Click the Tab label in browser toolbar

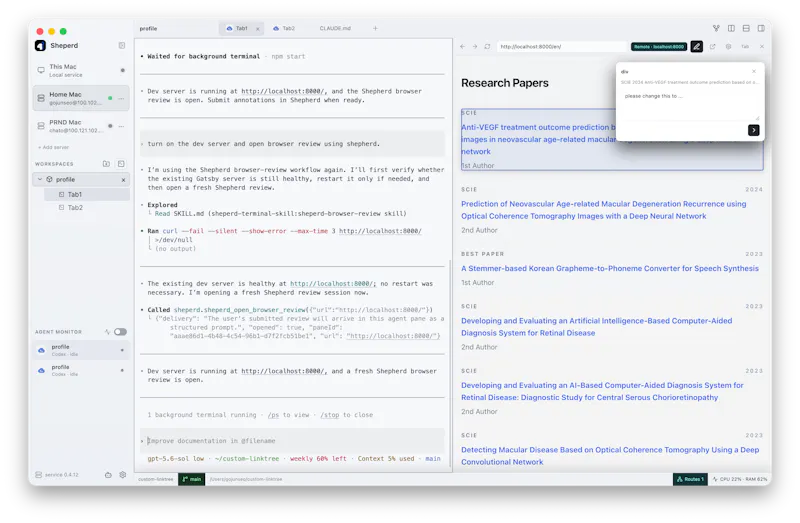tap(745, 46)
